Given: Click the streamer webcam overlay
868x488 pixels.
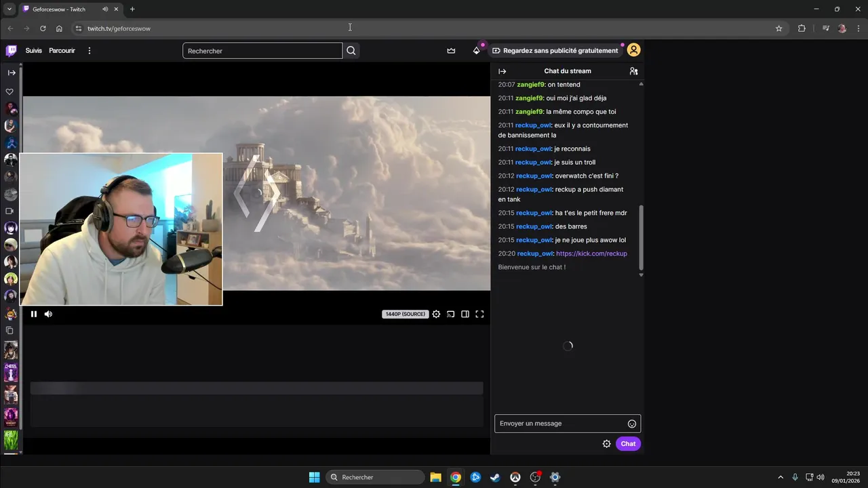Looking at the screenshot, I should coord(121,229).
